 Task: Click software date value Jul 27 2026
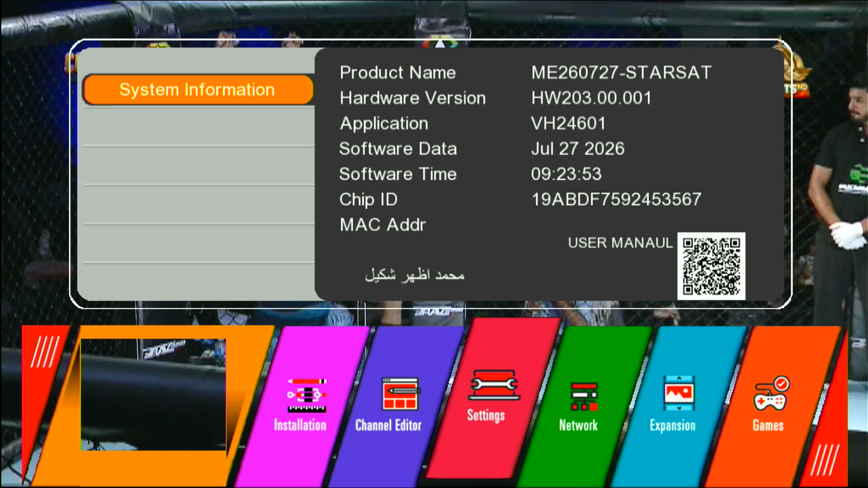click(578, 149)
